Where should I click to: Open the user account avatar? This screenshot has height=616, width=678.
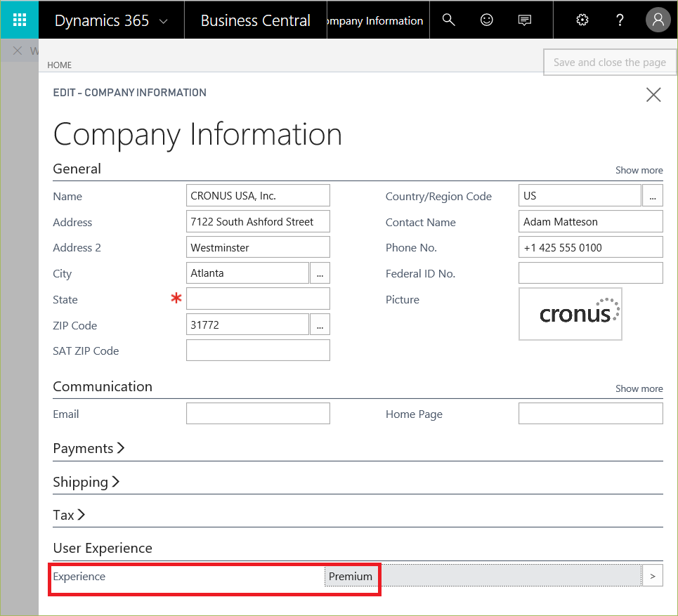pos(658,20)
